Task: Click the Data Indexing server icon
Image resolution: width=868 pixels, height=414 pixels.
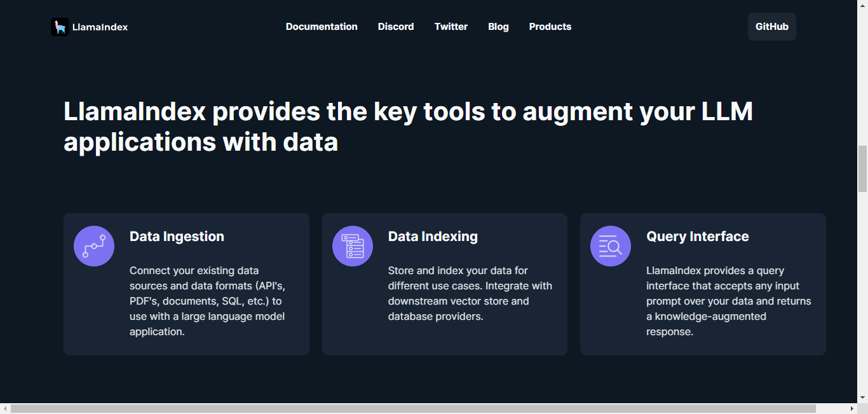Action: click(x=353, y=246)
